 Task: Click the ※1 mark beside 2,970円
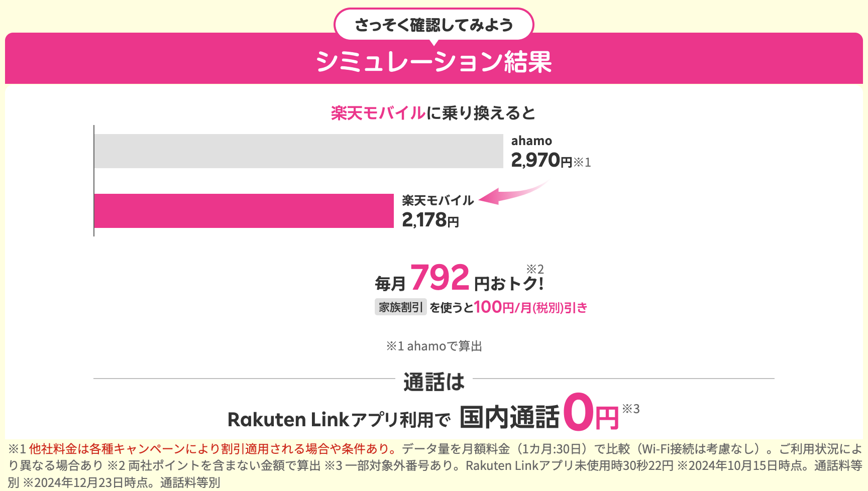582,162
